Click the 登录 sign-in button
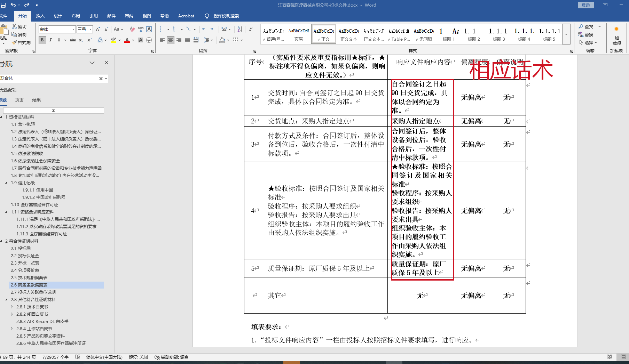The height and width of the screenshot is (364, 629). [x=586, y=5]
